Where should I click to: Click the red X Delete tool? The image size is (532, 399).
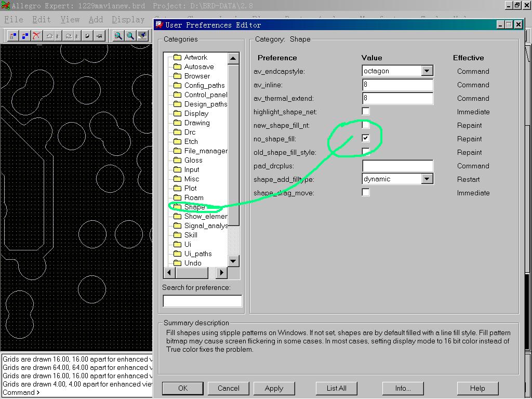tap(36, 36)
